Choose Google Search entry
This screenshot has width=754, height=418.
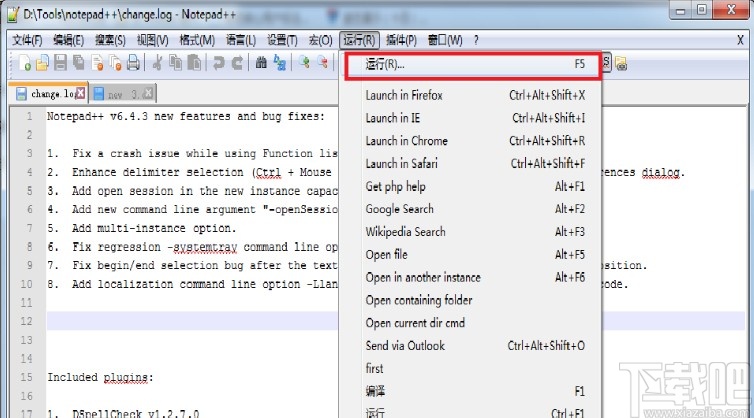coord(470,209)
